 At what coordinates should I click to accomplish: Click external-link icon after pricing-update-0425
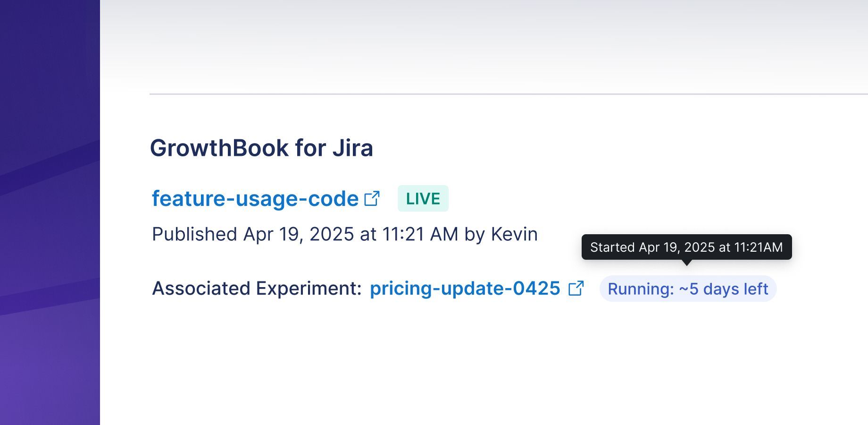(x=576, y=289)
